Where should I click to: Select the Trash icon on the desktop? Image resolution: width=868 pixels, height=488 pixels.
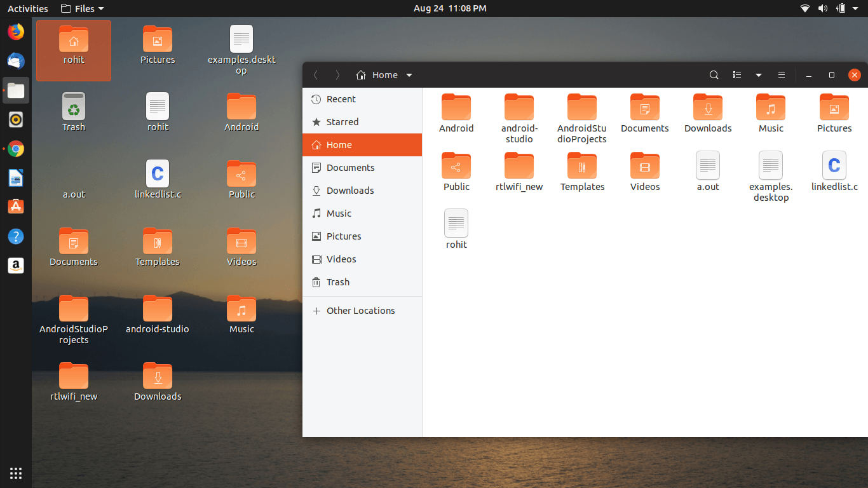[x=74, y=112]
